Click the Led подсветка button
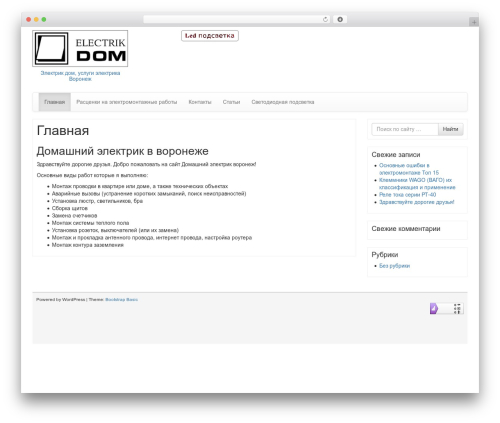 coord(210,36)
